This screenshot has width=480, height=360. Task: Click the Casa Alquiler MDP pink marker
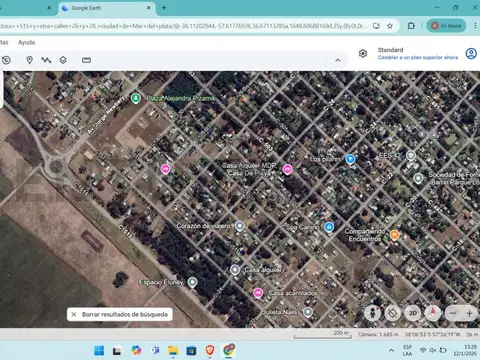click(287, 169)
